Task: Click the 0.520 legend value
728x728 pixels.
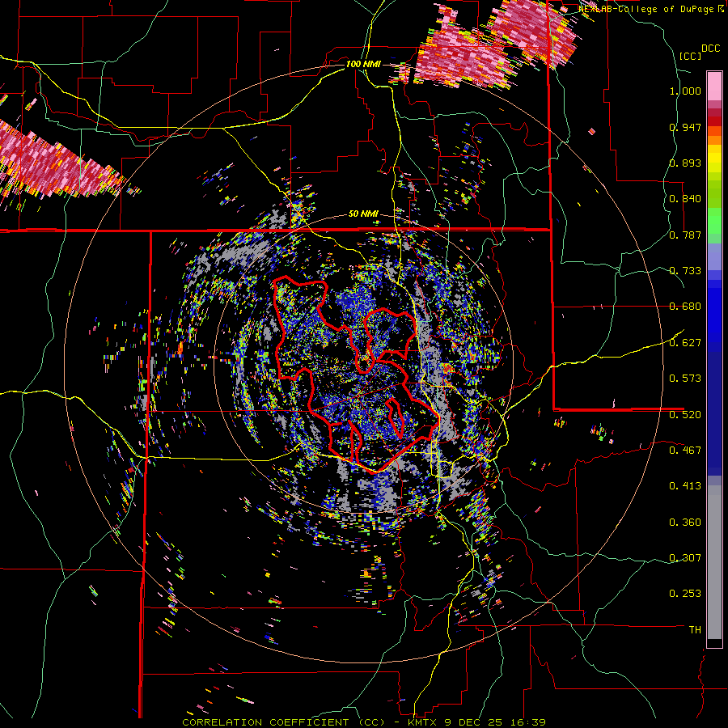Action: [x=685, y=414]
